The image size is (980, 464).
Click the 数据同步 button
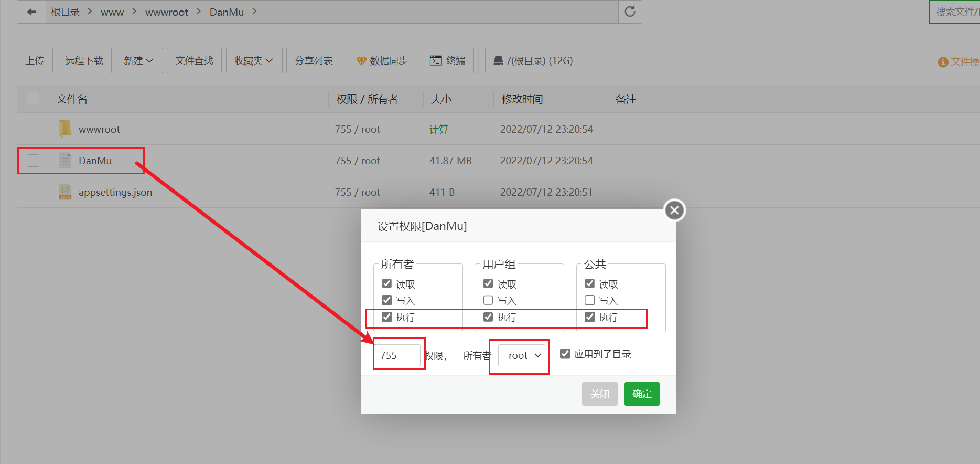coord(382,60)
